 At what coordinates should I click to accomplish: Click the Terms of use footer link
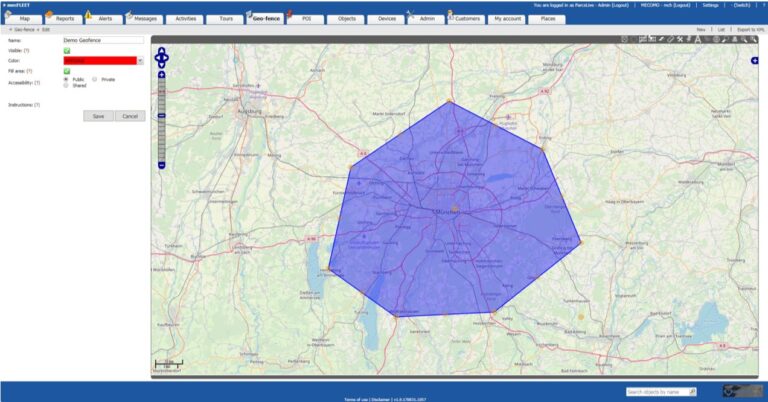(x=356, y=399)
